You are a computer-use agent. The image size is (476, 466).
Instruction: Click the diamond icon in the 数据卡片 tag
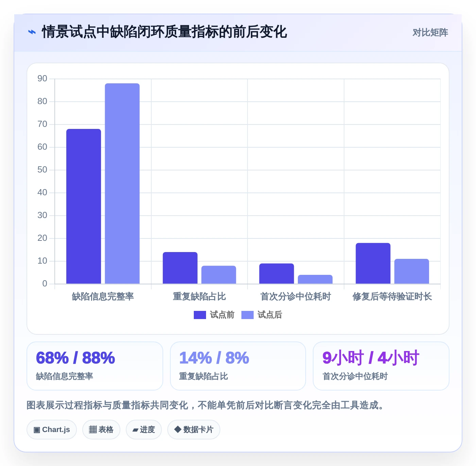[177, 429]
